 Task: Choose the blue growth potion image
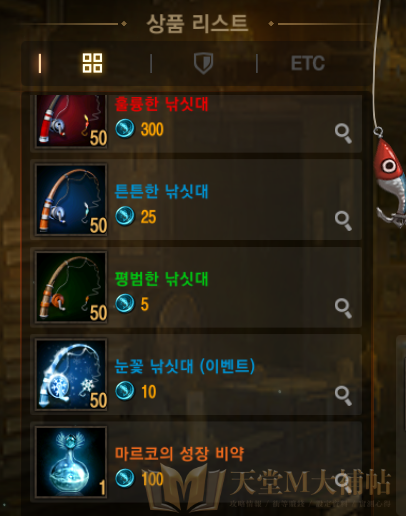(71, 462)
